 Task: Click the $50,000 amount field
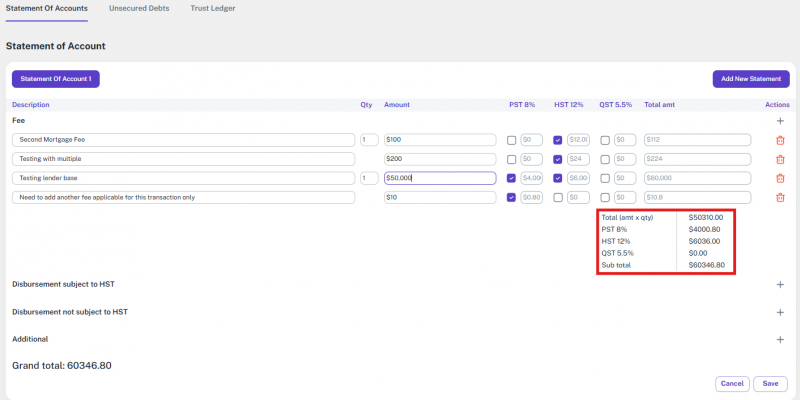click(x=440, y=178)
